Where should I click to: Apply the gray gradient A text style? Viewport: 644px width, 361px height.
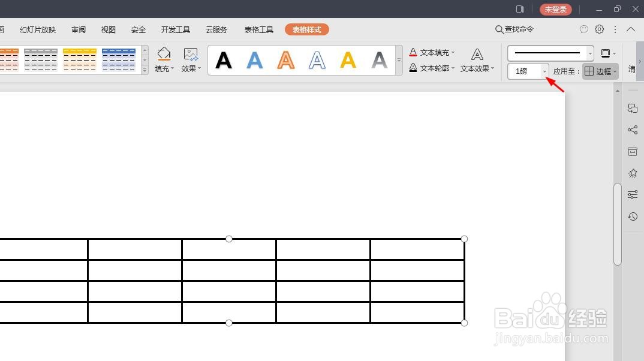pos(380,61)
